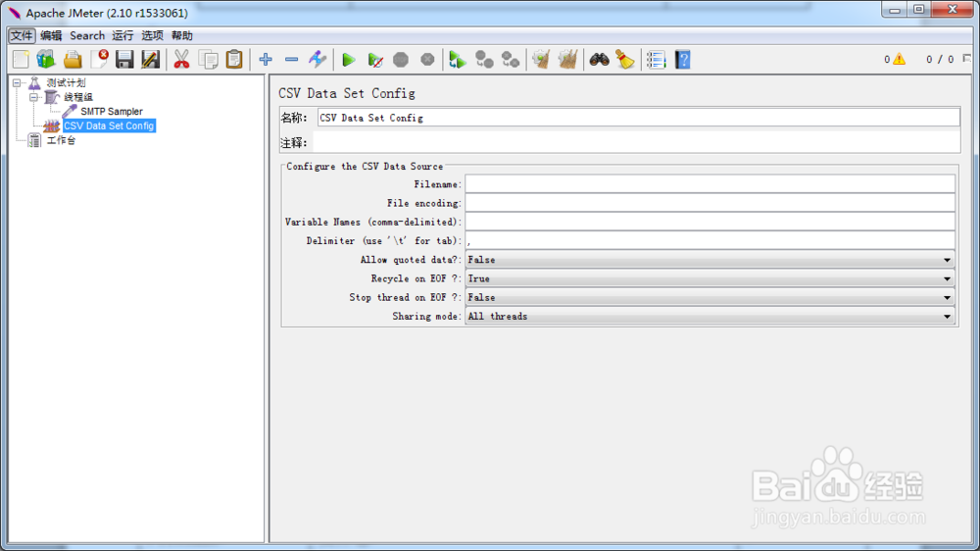Screen dimensions: 980x551
Task: Select 工作台 in the tree
Action: (61, 140)
